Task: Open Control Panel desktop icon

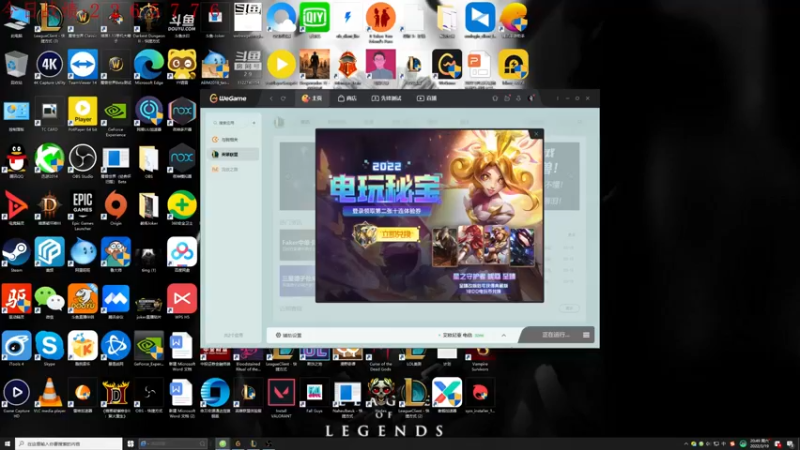Action: tap(16, 114)
